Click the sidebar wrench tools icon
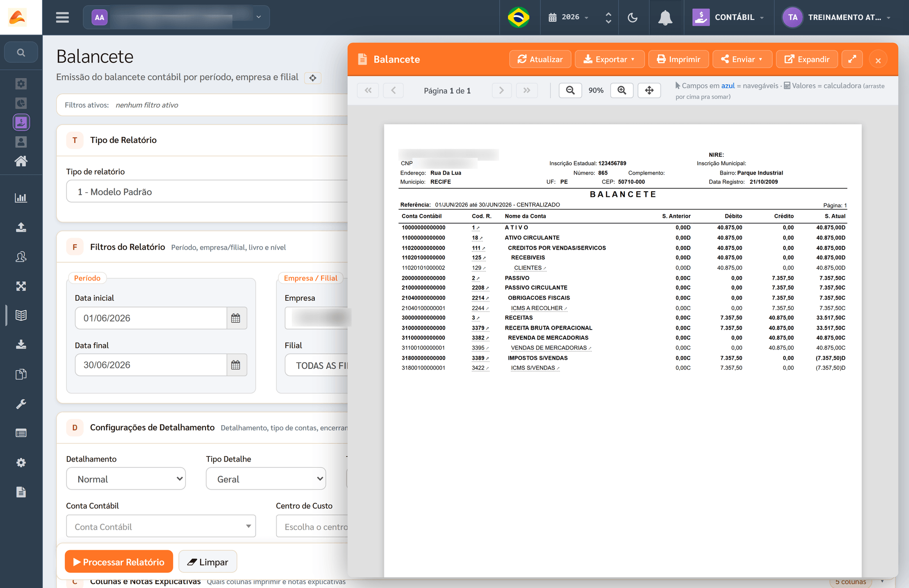This screenshot has height=588, width=909. 21,404
